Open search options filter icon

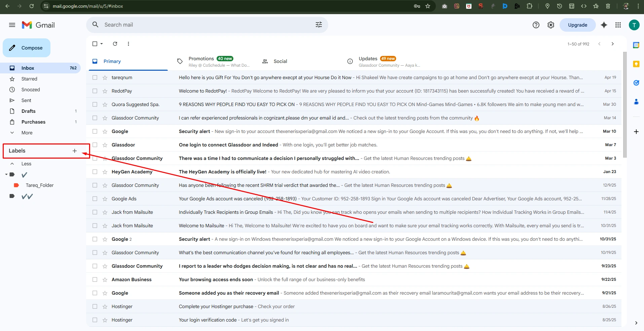click(x=319, y=25)
